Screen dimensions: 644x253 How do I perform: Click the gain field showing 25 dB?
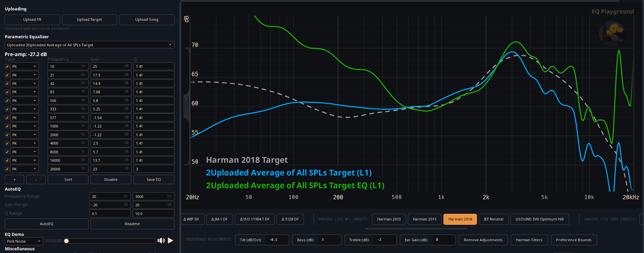(x=111, y=66)
